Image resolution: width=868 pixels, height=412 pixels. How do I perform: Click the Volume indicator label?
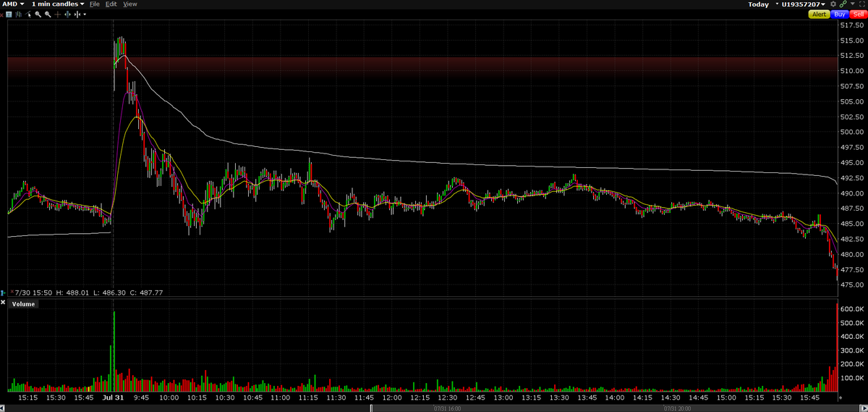pyautogui.click(x=23, y=304)
